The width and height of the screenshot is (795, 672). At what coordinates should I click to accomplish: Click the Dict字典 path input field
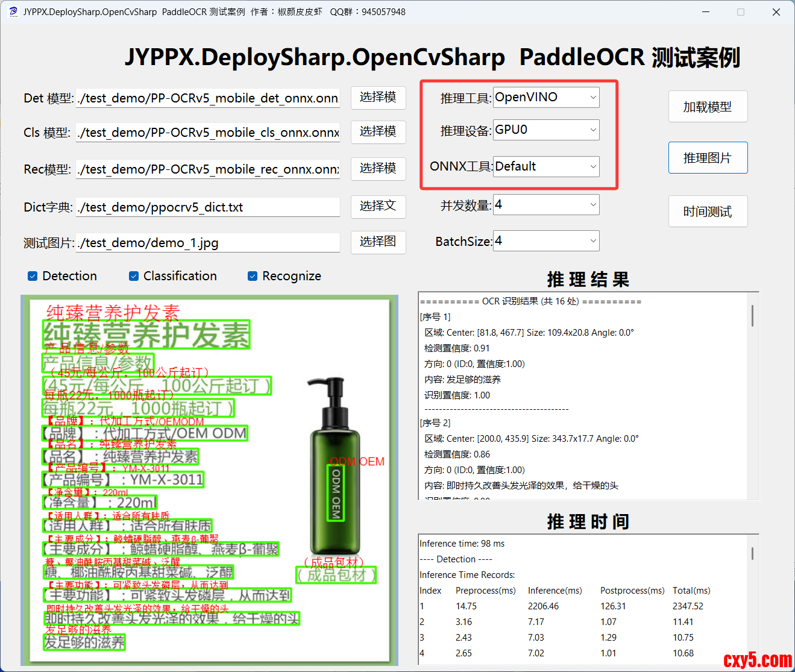[208, 207]
